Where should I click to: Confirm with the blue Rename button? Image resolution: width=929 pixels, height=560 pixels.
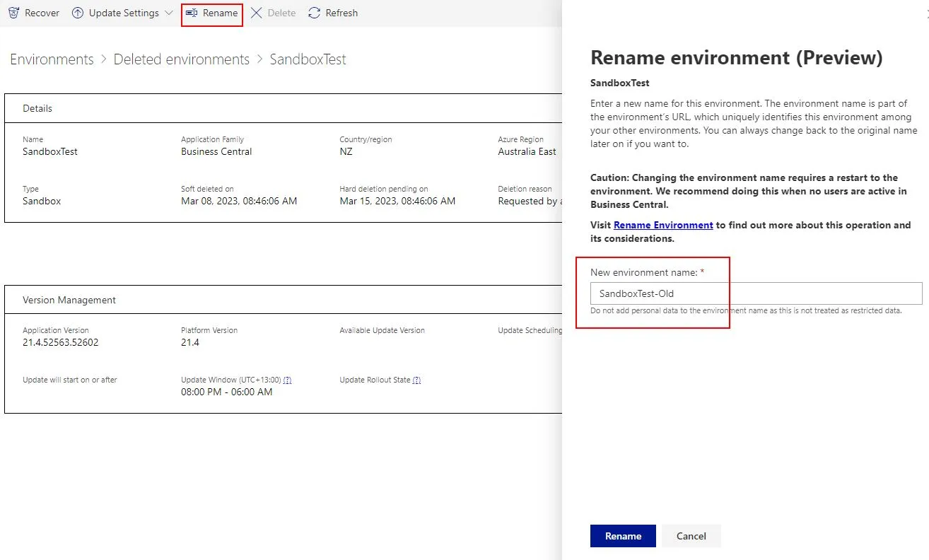(623, 536)
